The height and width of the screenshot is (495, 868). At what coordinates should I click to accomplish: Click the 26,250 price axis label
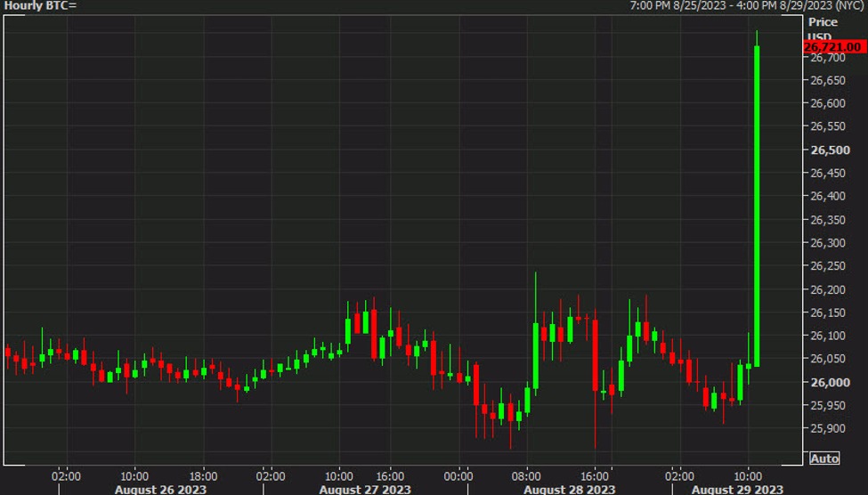click(828, 266)
